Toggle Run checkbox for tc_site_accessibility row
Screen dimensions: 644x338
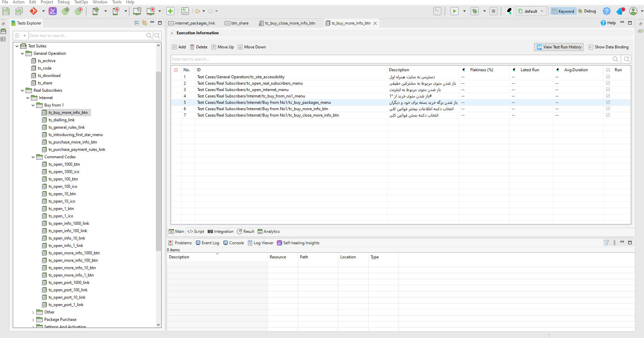(608, 77)
